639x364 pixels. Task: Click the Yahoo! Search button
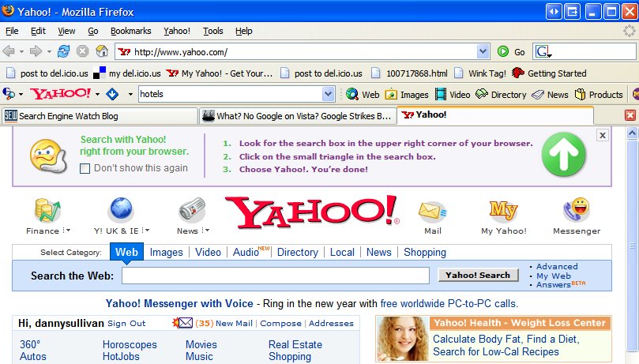pos(478,275)
